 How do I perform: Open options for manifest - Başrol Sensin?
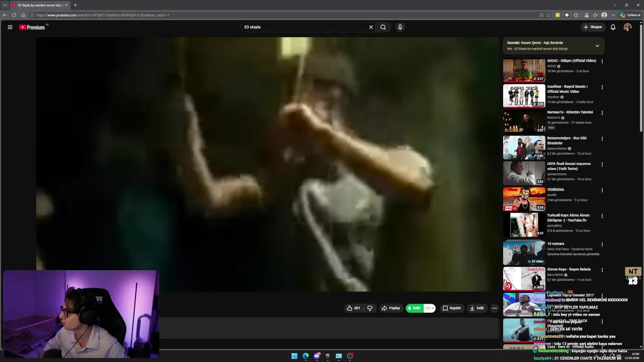(x=602, y=87)
